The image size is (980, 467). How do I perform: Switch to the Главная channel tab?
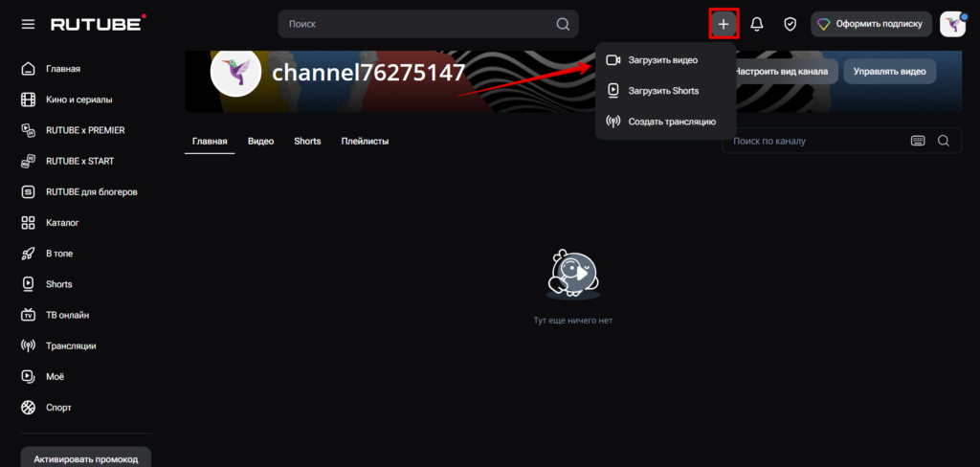(x=210, y=142)
